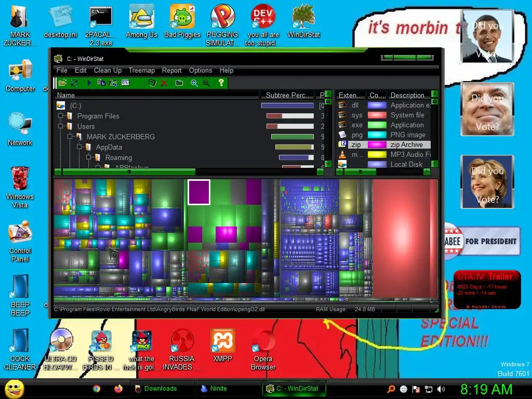Open the Clean Up menu
Viewport: 532px width, 399px height.
coord(108,70)
